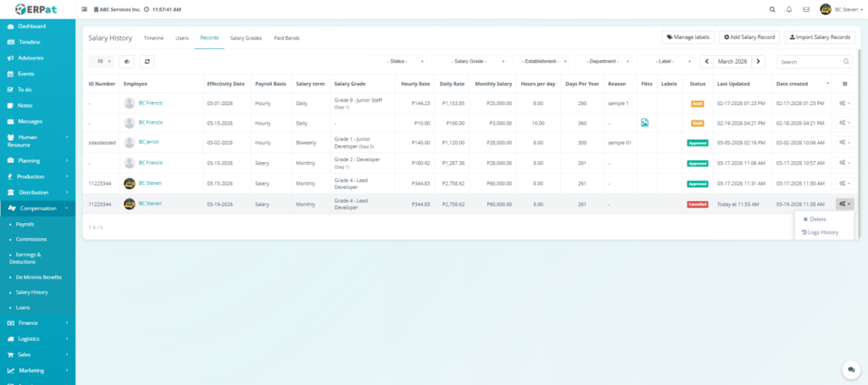Open the Status filter dropdown
The height and width of the screenshot is (385, 868).
(399, 62)
